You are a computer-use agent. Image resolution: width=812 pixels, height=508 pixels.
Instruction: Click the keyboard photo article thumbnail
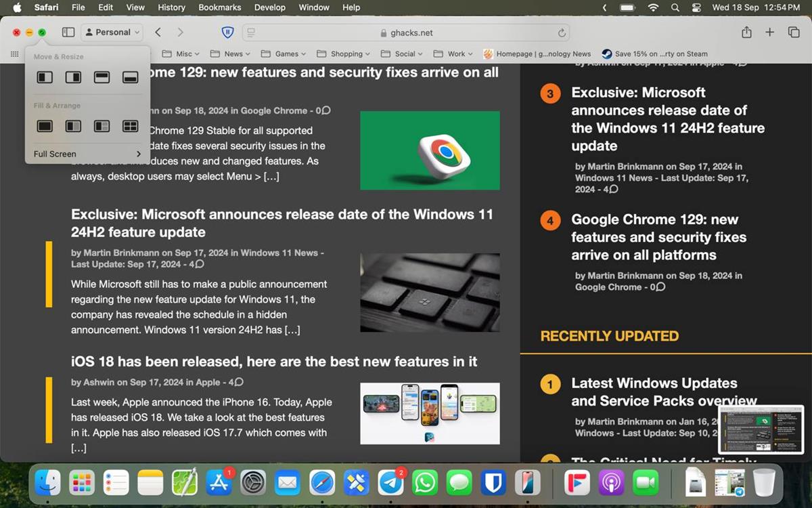pyautogui.click(x=430, y=293)
